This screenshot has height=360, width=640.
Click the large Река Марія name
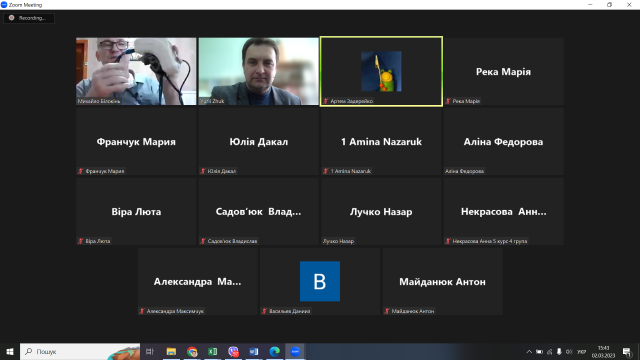pos(503,71)
